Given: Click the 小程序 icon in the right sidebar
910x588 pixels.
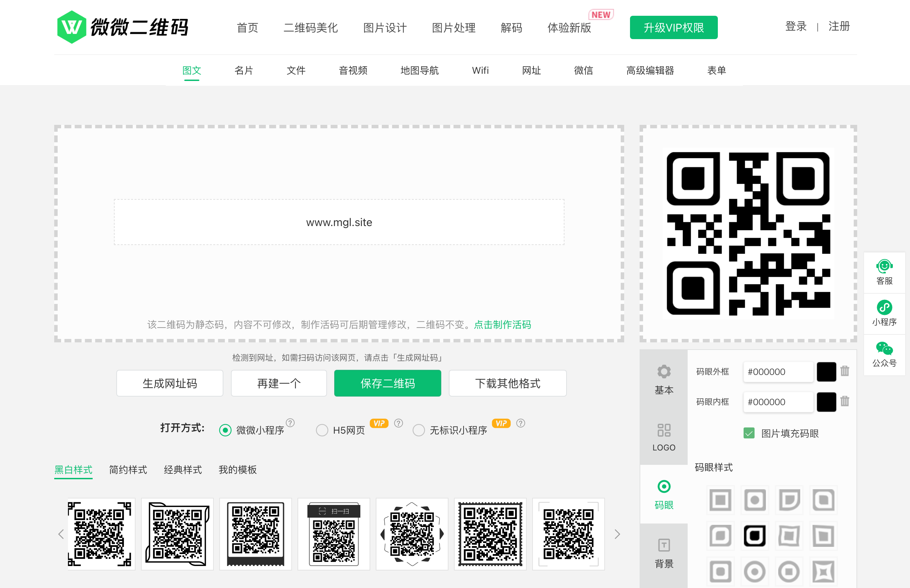Looking at the screenshot, I should 884,314.
